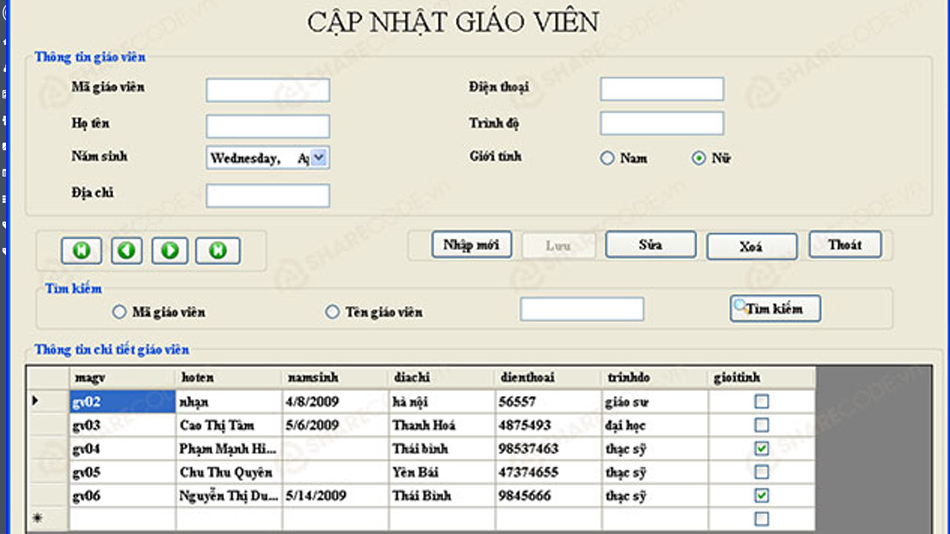The image size is (950, 534).
Task: Select the Nam gender radio button
Action: (607, 158)
